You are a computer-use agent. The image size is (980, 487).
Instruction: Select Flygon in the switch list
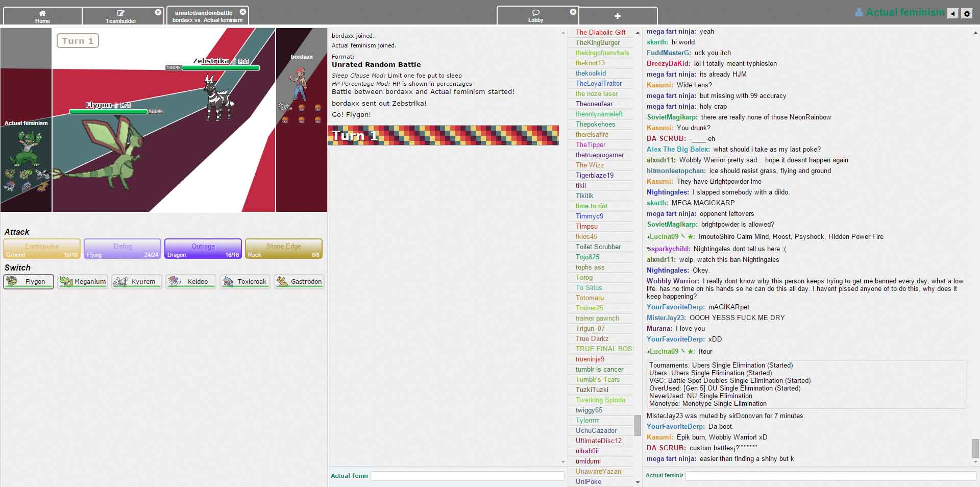pyautogui.click(x=29, y=281)
